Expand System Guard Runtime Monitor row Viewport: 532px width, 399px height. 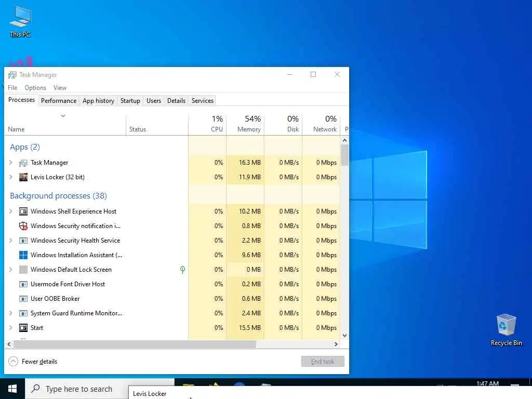(x=10, y=313)
